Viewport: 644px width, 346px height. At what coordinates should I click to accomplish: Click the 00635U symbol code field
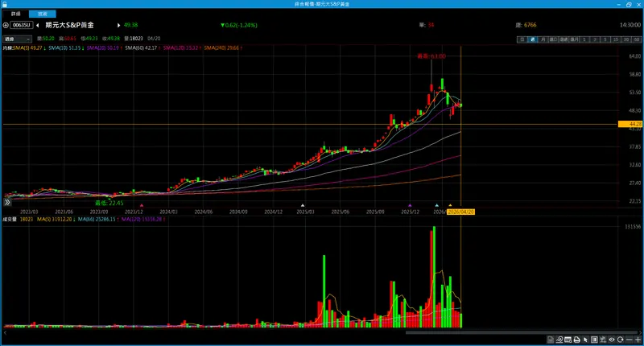22,25
